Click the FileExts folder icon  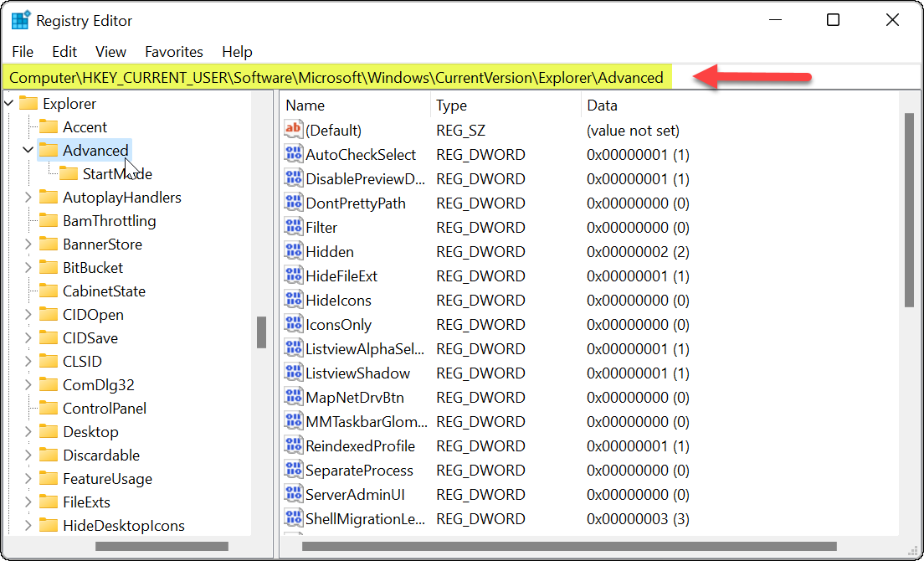(x=49, y=502)
